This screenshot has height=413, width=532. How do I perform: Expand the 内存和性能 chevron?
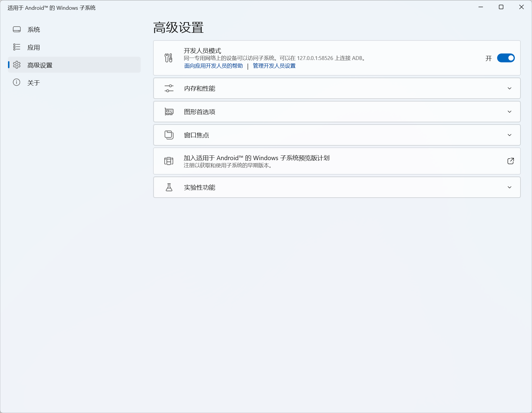click(x=510, y=88)
